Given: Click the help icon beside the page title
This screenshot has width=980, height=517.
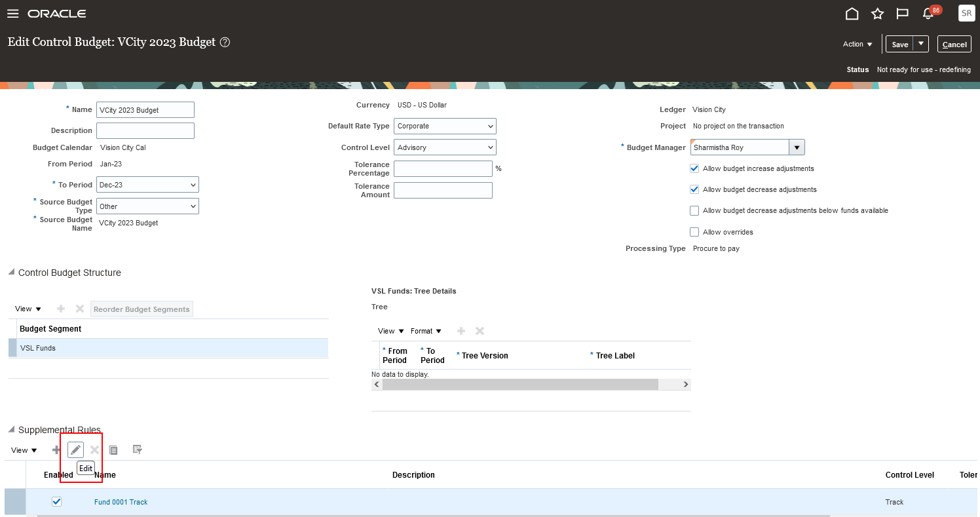Looking at the screenshot, I should [225, 42].
